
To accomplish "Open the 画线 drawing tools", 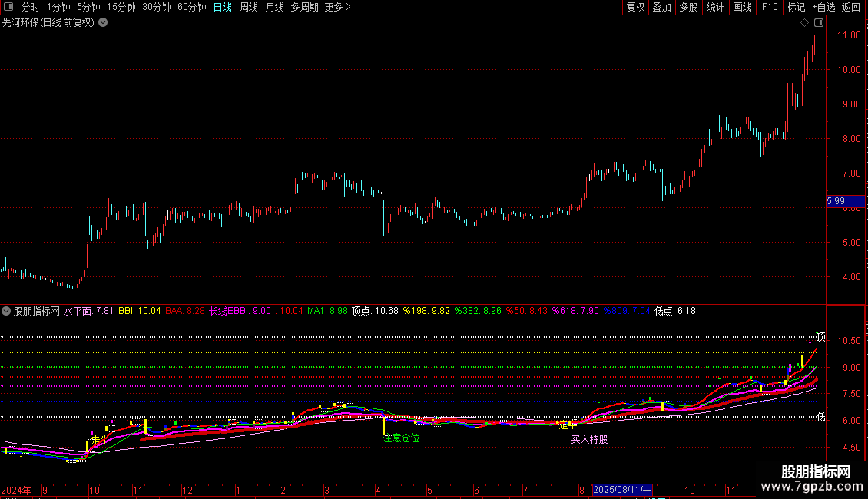I will (x=742, y=7).
